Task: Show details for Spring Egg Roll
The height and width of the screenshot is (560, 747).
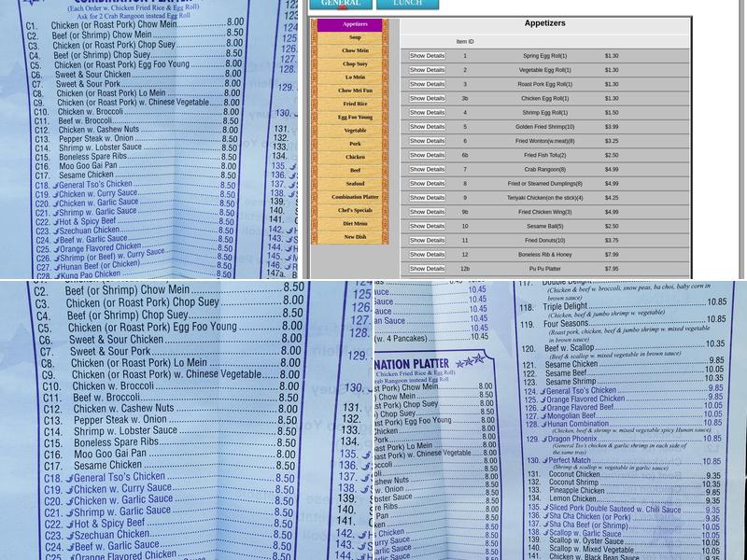Action: point(427,56)
